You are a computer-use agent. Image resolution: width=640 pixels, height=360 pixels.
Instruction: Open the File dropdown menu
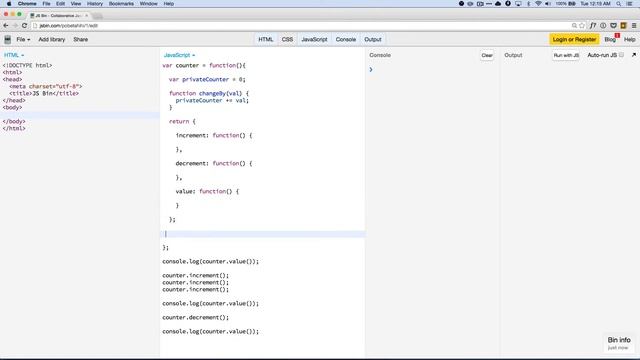[23, 40]
